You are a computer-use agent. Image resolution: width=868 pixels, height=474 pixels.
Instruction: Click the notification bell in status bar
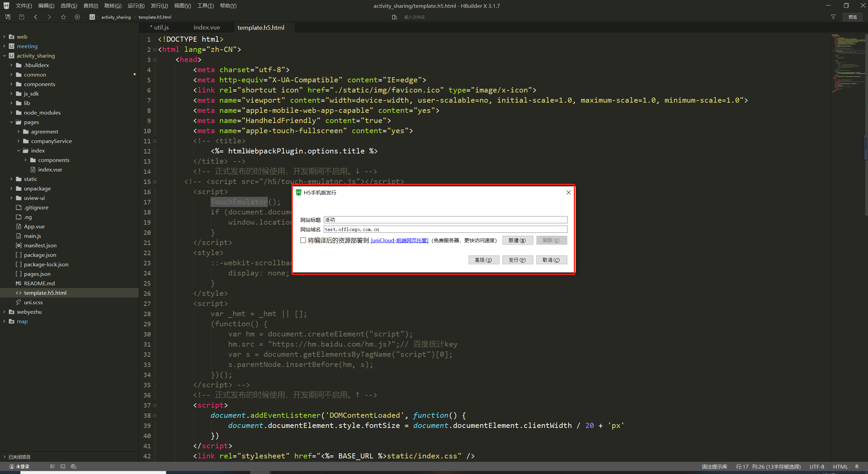pos(857,467)
